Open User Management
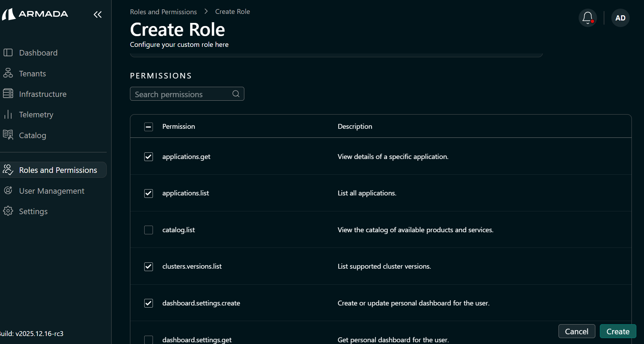 [51, 191]
